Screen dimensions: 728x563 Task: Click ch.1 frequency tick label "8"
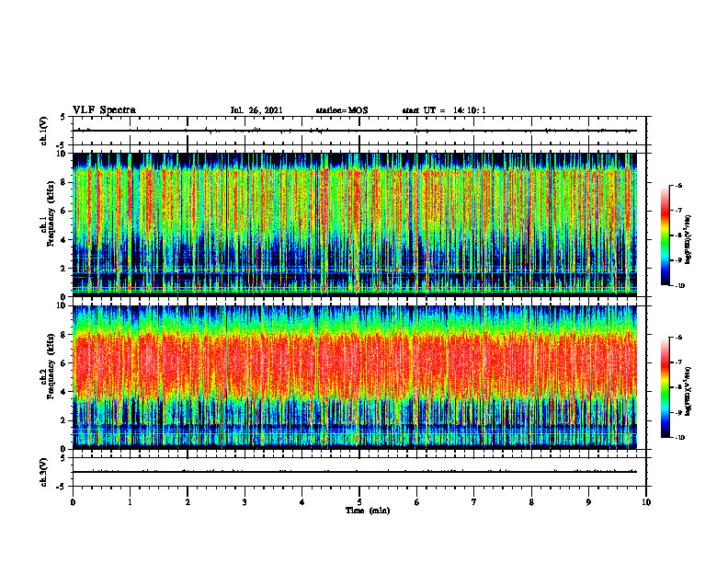click(x=64, y=182)
